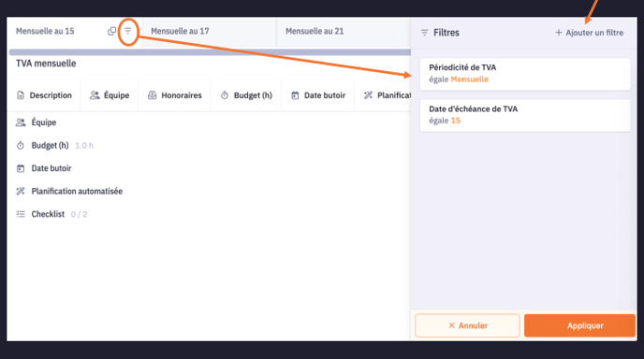Select the Équipe column tab
644x359 pixels.
[110, 95]
